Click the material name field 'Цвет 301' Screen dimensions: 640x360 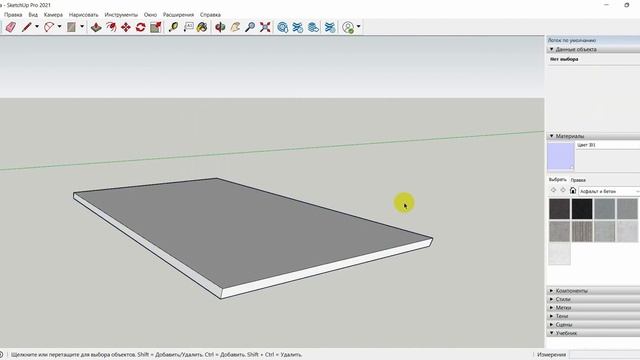(x=608, y=145)
